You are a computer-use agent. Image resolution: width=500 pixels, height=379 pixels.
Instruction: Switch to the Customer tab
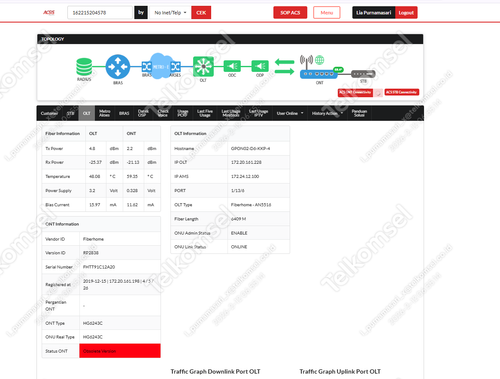(49, 113)
